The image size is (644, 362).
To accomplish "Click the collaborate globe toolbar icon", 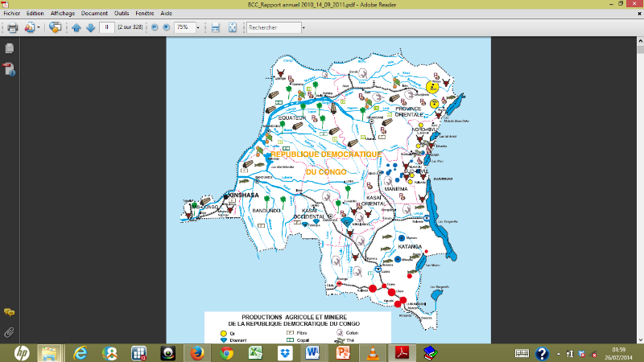I will click(x=54, y=27).
